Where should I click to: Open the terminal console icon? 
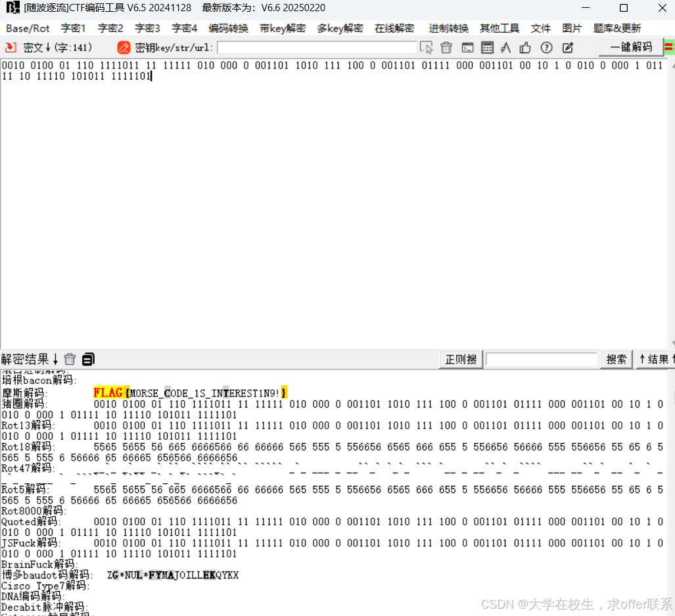pos(467,47)
